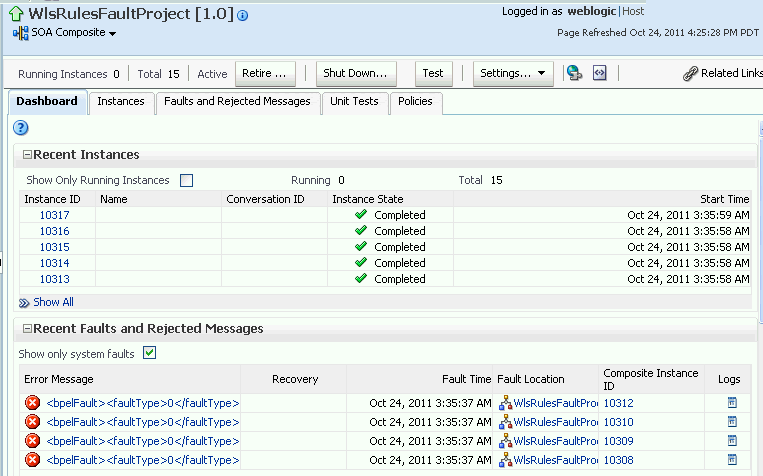Click the blue help question mark icon
763x476 pixels.
click(20, 128)
